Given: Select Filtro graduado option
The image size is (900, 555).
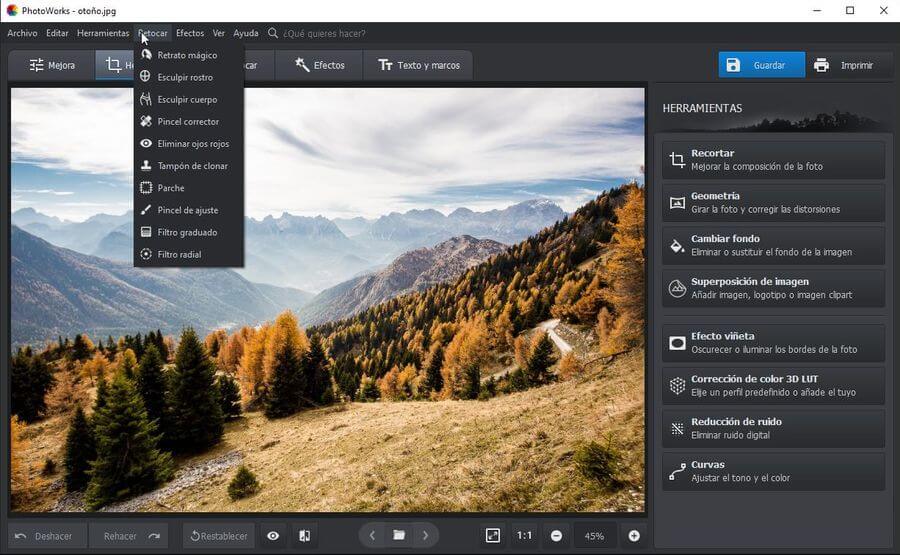Looking at the screenshot, I should point(188,232).
